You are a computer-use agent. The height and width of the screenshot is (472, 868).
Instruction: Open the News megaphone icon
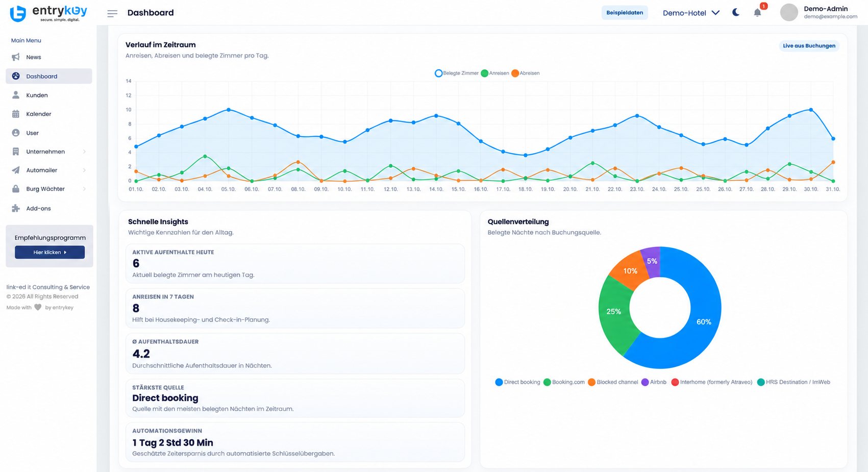(x=16, y=57)
